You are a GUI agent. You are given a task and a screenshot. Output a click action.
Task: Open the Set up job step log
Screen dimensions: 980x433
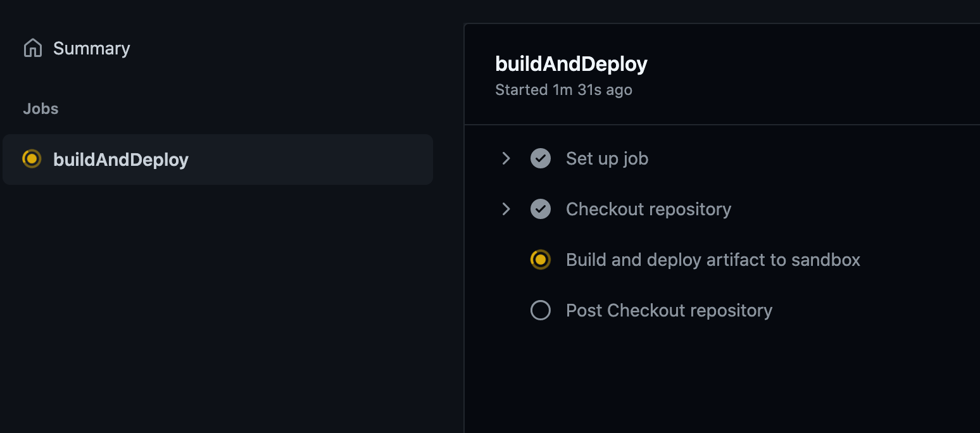click(x=606, y=158)
